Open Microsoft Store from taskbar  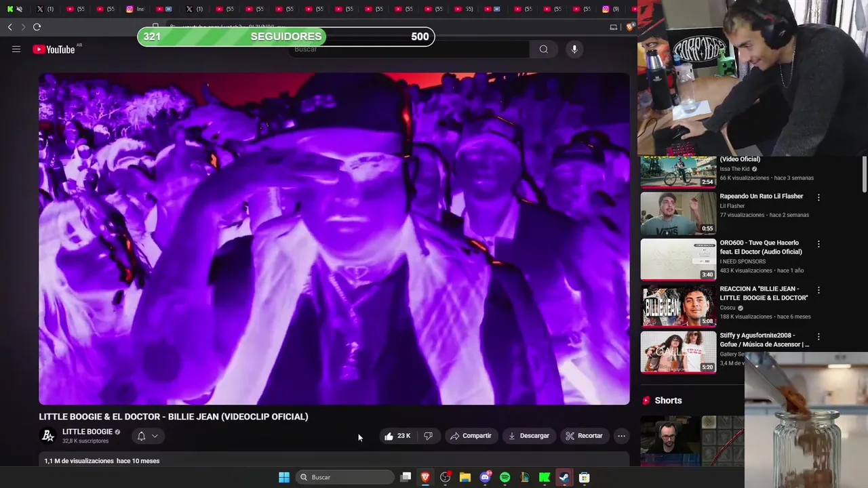584,477
